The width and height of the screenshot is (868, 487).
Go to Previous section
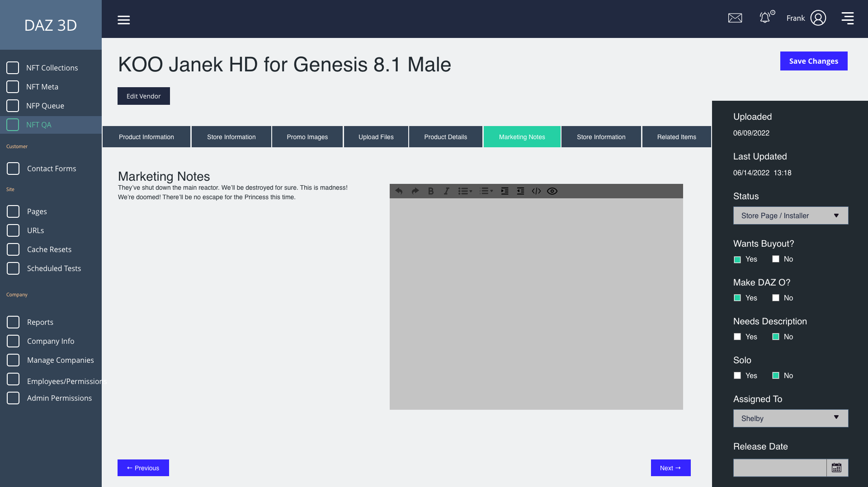[x=143, y=468]
